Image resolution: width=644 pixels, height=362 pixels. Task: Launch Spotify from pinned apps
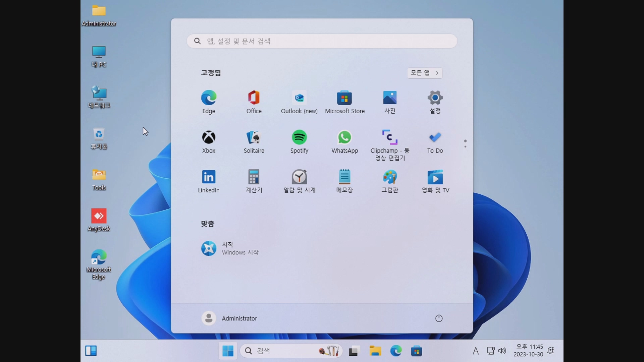[299, 141]
